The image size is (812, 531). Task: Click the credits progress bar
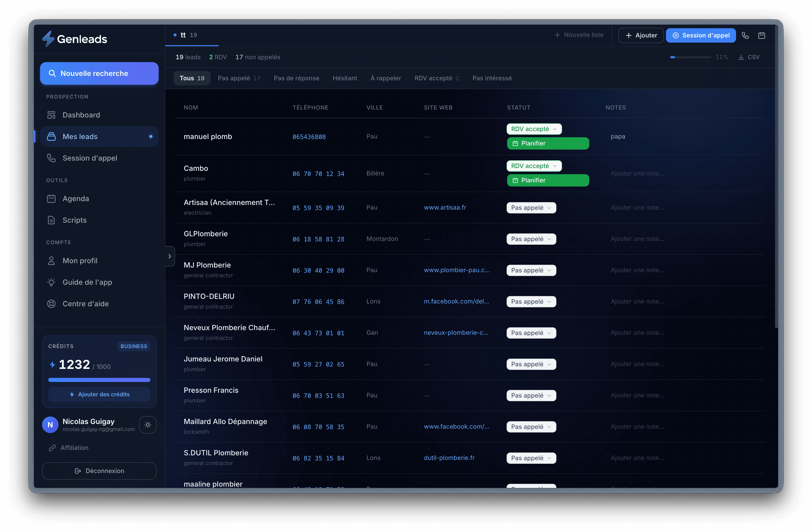[x=99, y=380]
